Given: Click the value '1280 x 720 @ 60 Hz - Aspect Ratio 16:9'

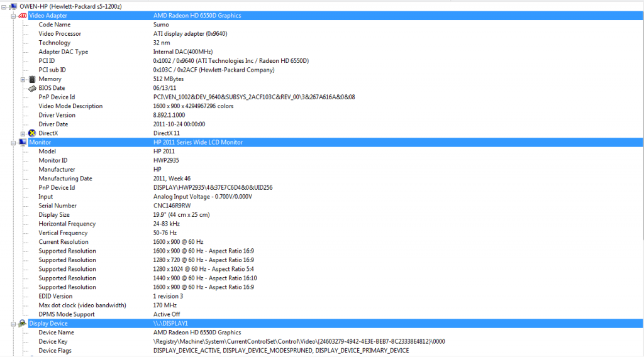Looking at the screenshot, I should point(203,260).
